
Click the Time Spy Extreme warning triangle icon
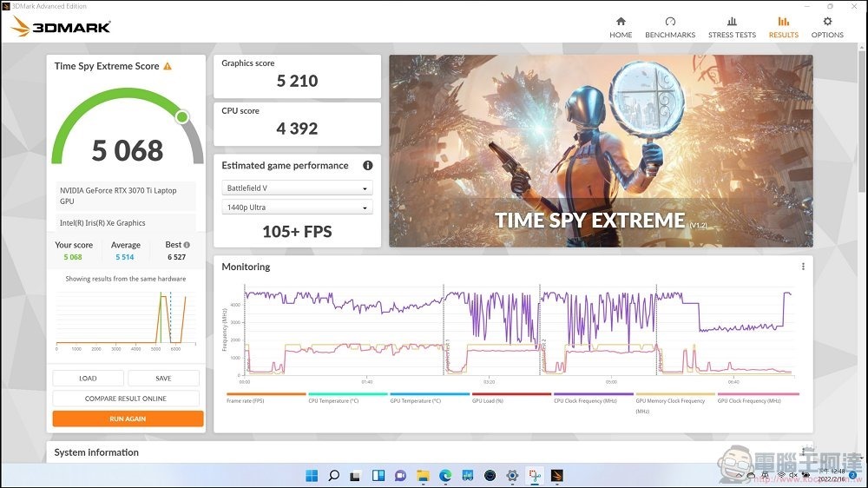tap(168, 66)
